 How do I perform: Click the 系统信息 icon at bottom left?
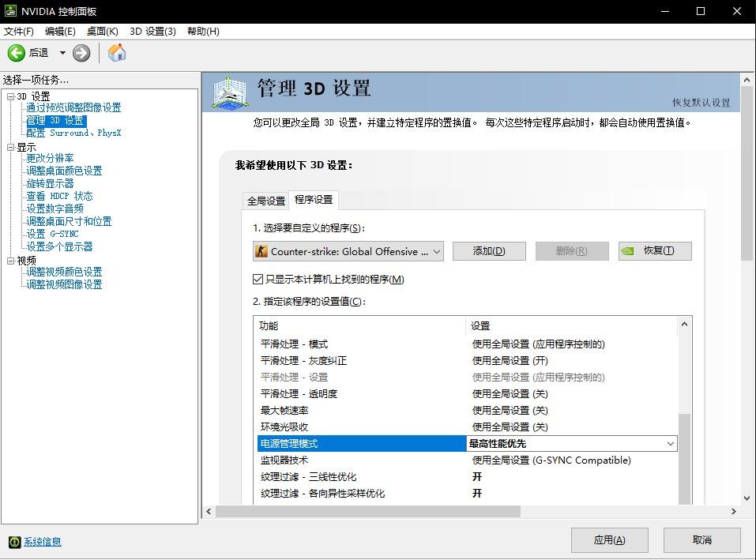point(14,542)
